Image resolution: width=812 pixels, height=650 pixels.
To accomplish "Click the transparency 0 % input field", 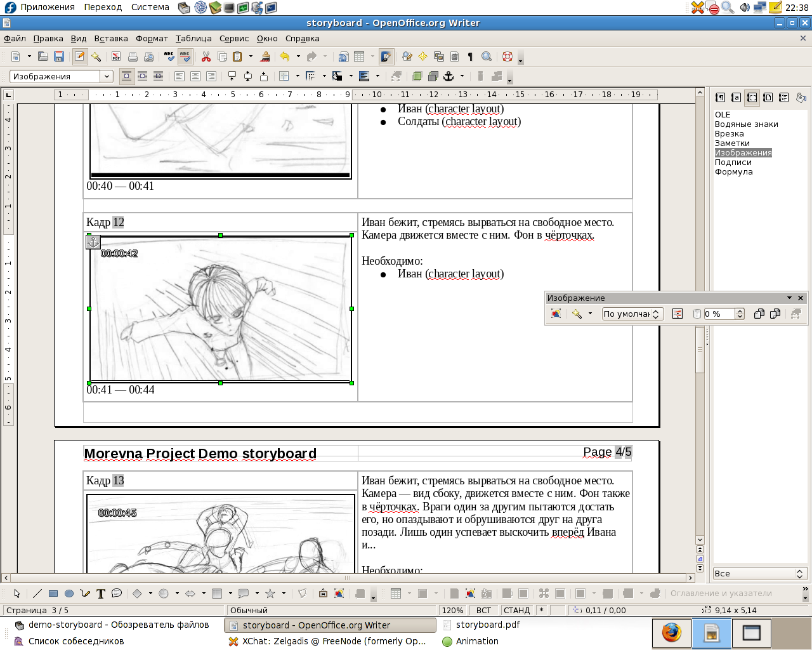I will 719,314.
